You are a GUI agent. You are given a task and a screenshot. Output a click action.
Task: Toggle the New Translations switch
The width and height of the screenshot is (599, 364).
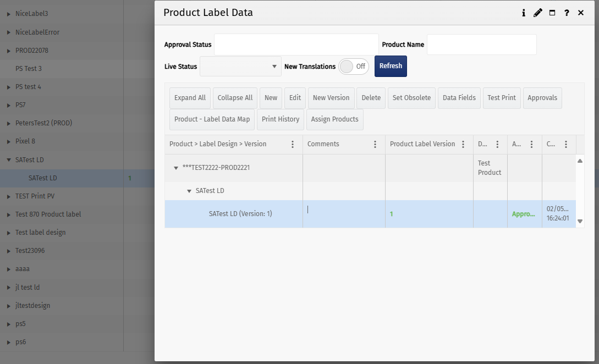pos(354,67)
